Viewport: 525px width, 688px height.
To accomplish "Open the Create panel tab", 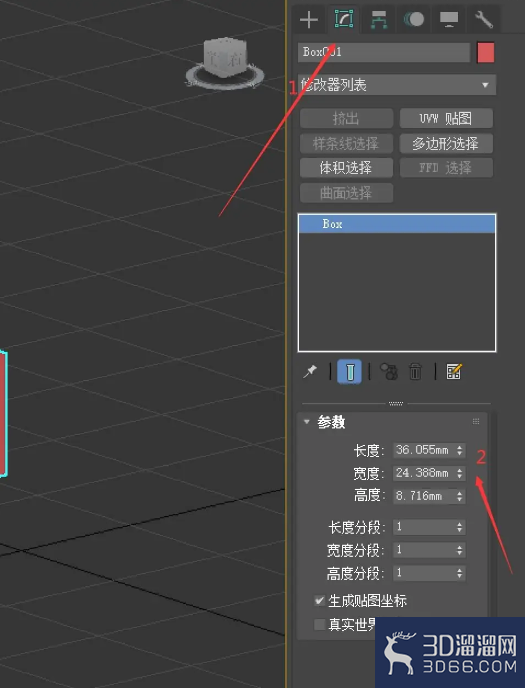I will coord(309,20).
